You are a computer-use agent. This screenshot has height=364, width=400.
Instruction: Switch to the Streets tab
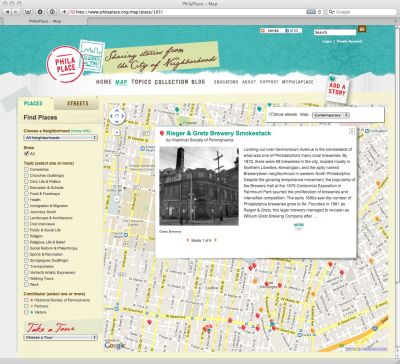(x=77, y=103)
